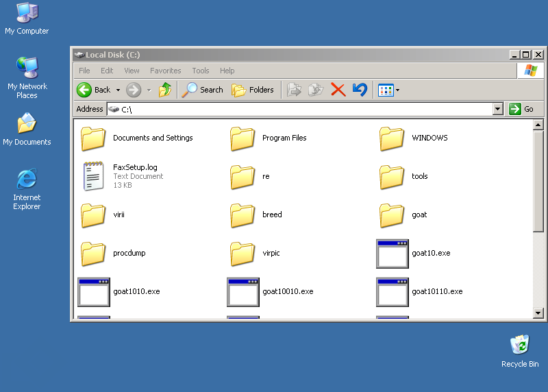Select the procdump folder
Screen dimensions: 548x392
(x=113, y=254)
